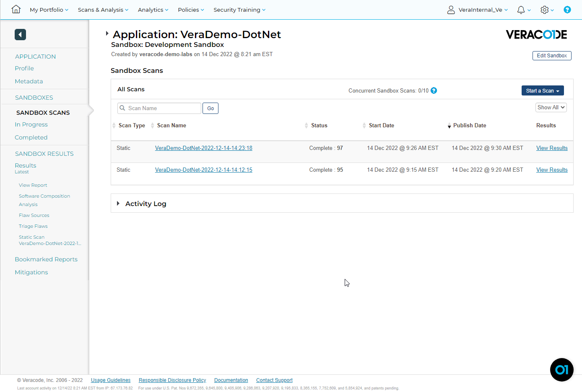
Task: Click the user profile icon
Action: [x=451, y=10]
